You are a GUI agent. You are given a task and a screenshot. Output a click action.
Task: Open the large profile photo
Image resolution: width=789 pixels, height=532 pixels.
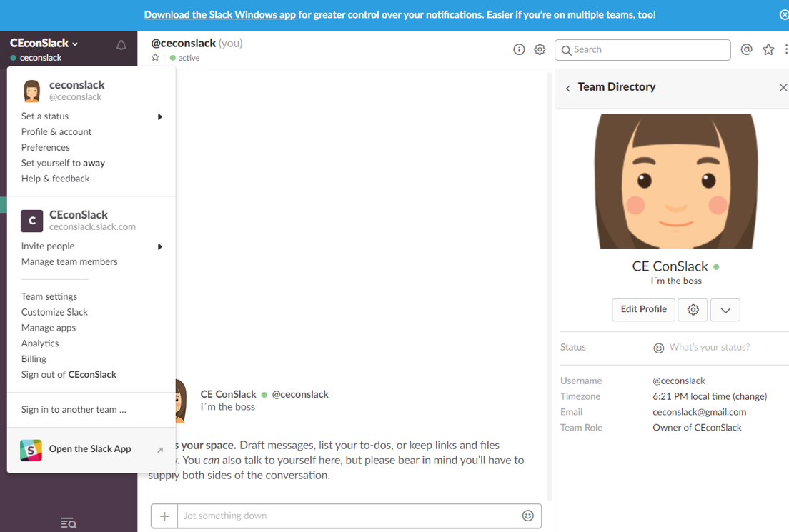[x=676, y=181]
